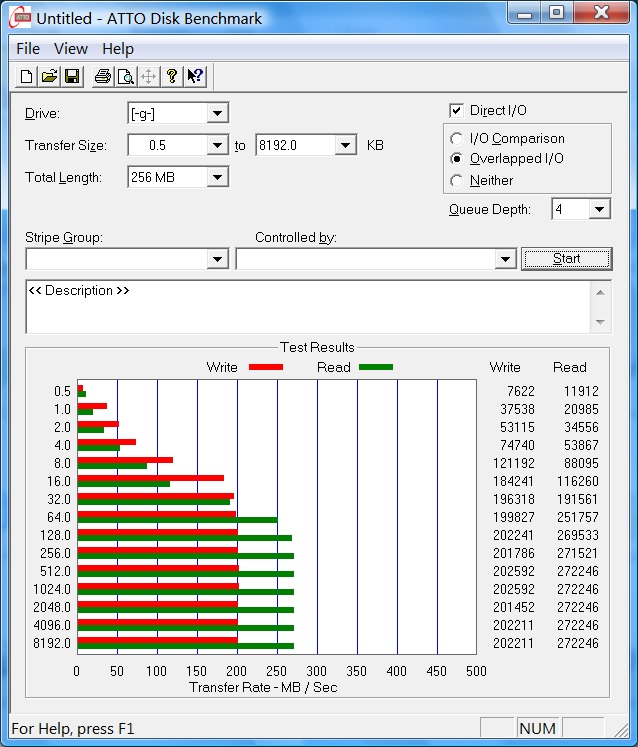Open the Help menu
The width and height of the screenshot is (638, 747).
118,49
